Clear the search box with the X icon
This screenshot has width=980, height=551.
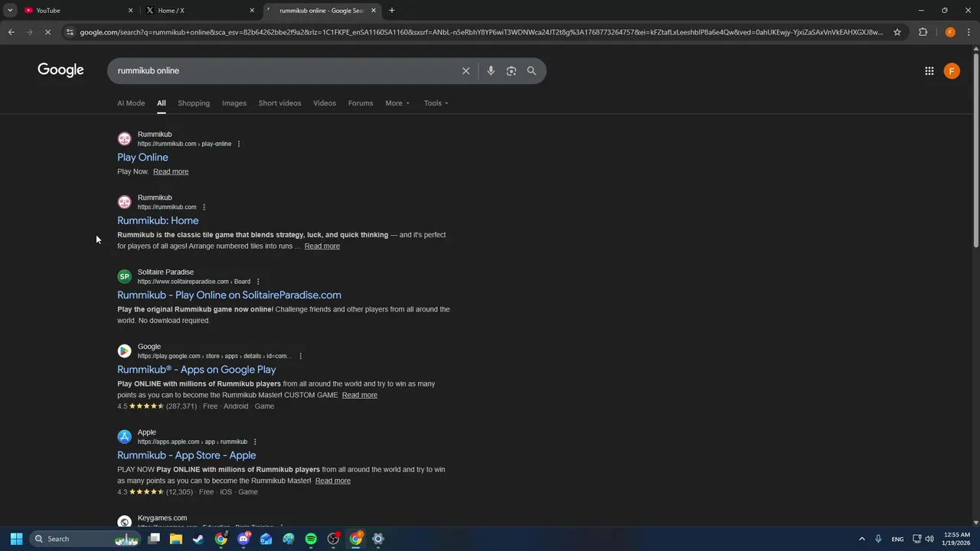pos(465,70)
